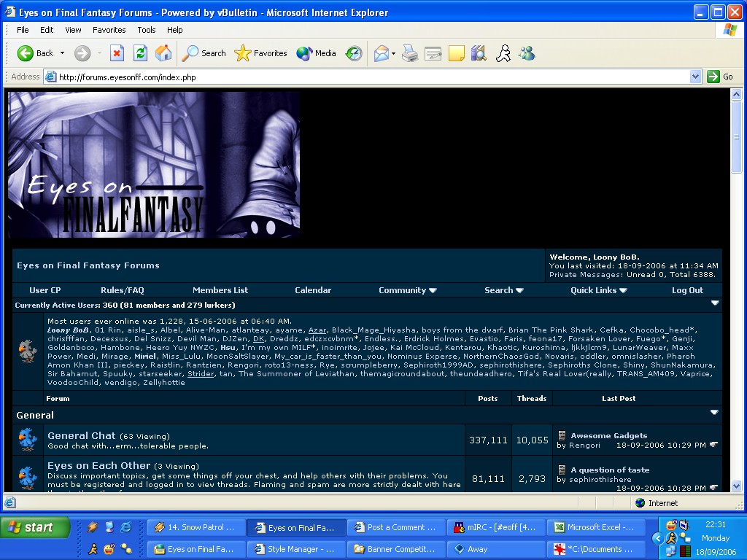Open the View menu
This screenshot has width=747, height=560.
[73, 30]
